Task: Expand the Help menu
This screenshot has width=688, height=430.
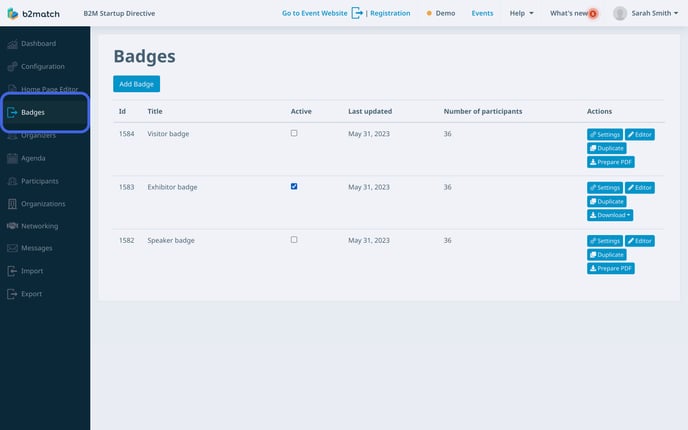Action: click(521, 13)
